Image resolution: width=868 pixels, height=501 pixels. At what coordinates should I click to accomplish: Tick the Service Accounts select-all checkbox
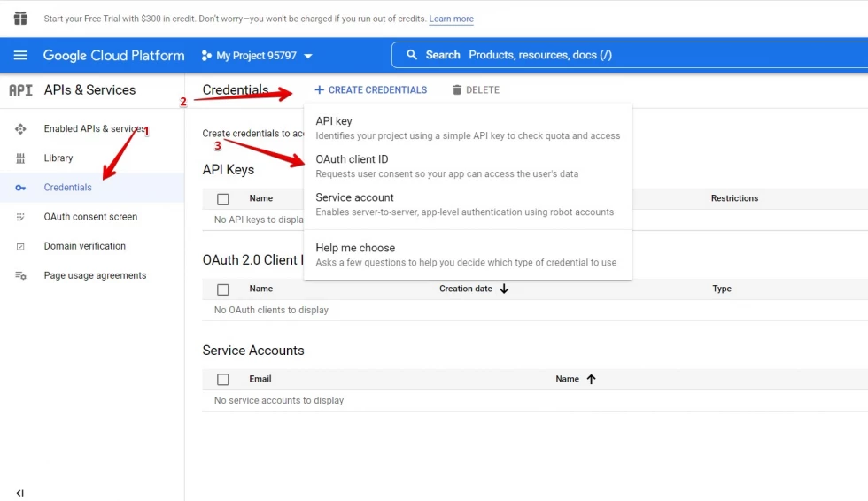pyautogui.click(x=223, y=380)
